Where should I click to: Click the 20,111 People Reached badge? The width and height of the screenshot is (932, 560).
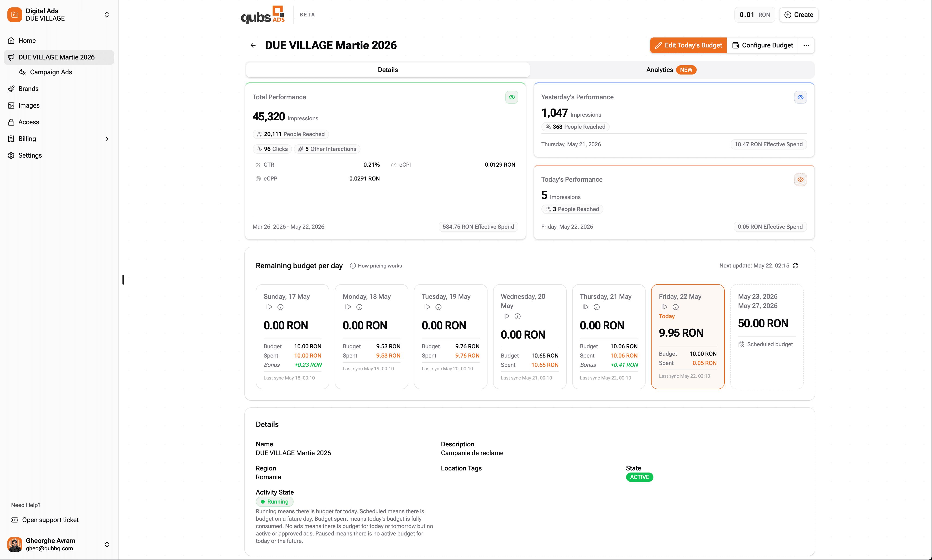[x=291, y=134]
